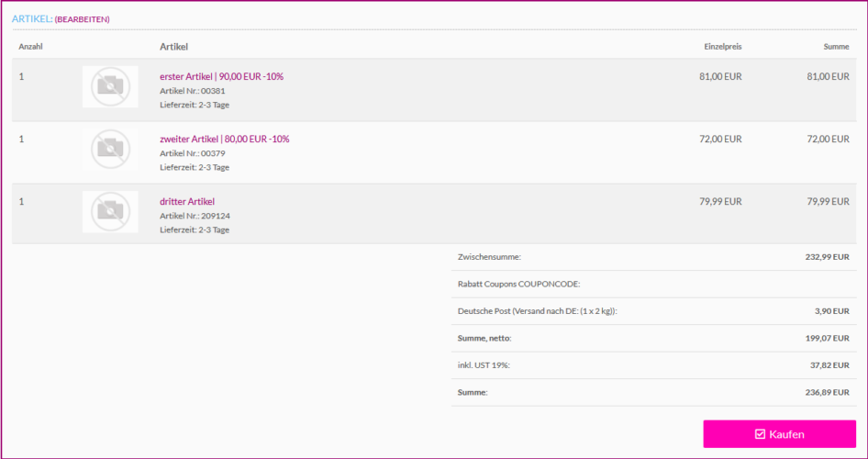This screenshot has height=459, width=868.
Task: Click the Einzelpreis 72,00 EUR value
Action: [x=721, y=139]
